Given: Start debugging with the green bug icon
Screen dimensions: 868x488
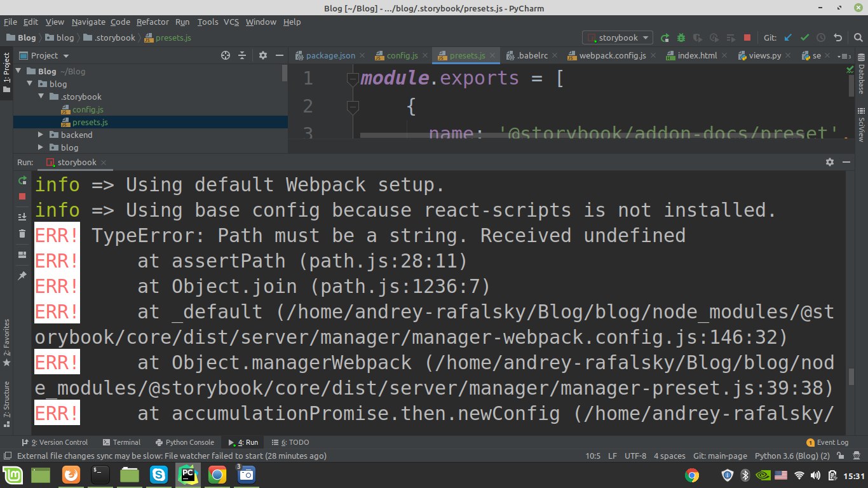Looking at the screenshot, I should pyautogui.click(x=681, y=37).
